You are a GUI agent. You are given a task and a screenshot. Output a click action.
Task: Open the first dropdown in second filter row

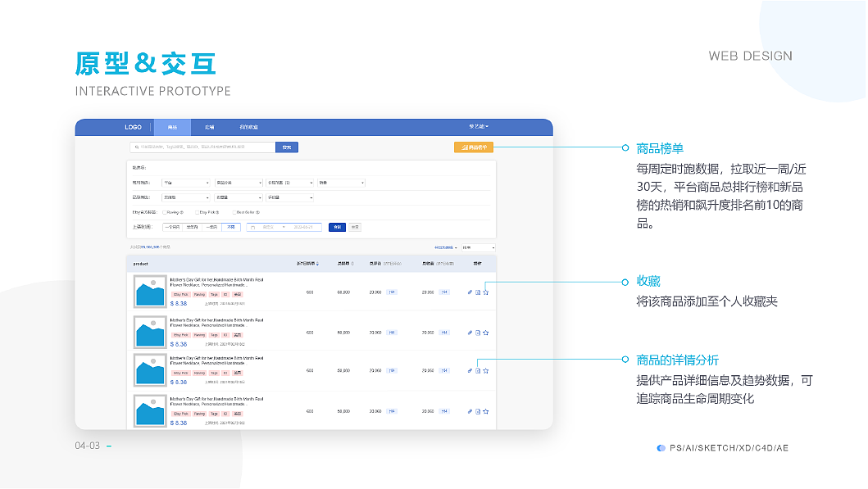click(x=185, y=197)
